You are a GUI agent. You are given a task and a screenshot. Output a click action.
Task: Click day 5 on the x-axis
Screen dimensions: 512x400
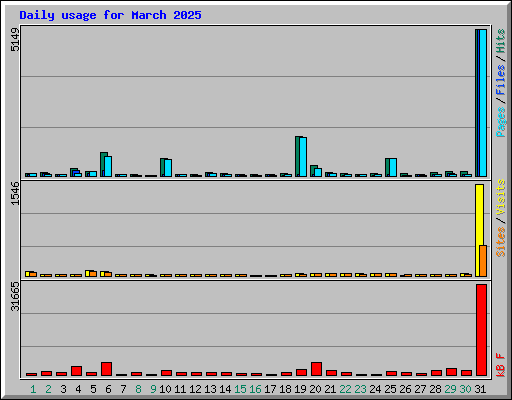coord(93,389)
